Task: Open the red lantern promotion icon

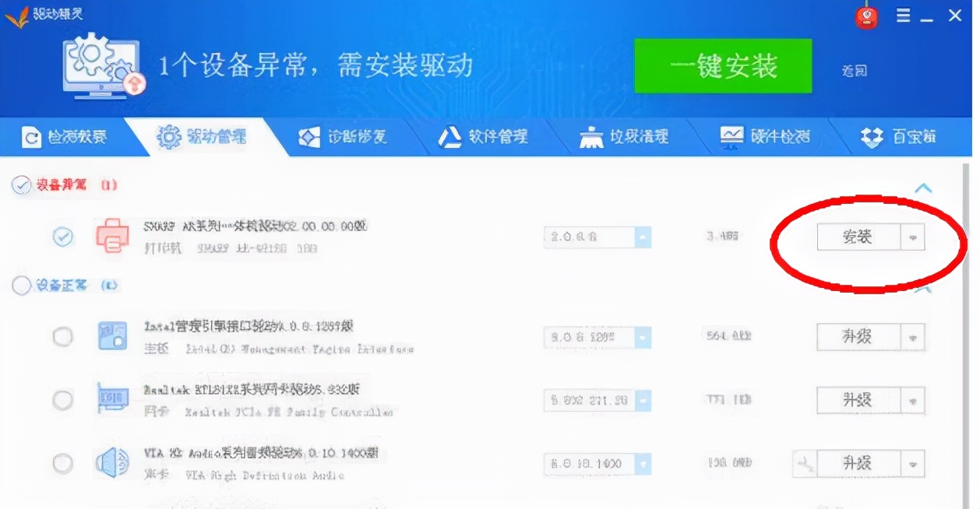Action: 869,15
